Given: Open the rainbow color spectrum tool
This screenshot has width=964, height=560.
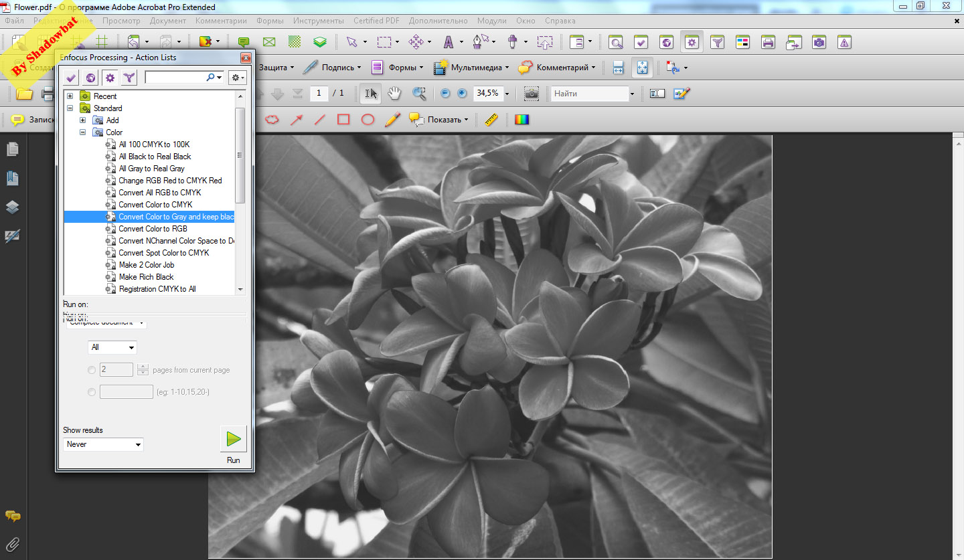Looking at the screenshot, I should [521, 120].
